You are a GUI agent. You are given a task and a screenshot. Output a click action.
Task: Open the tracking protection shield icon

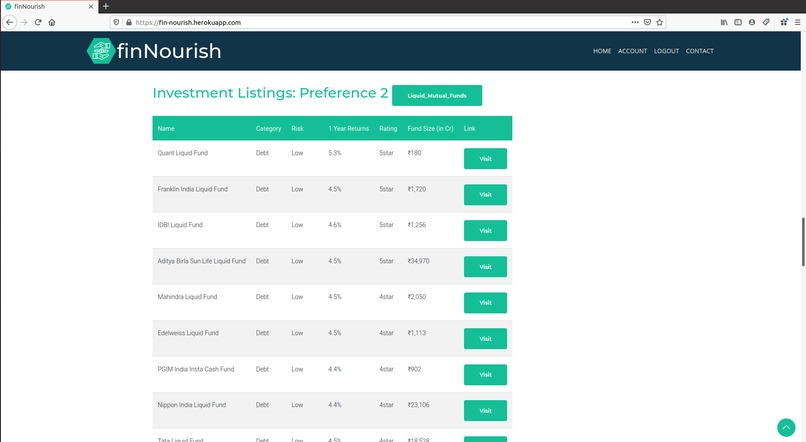click(x=117, y=22)
